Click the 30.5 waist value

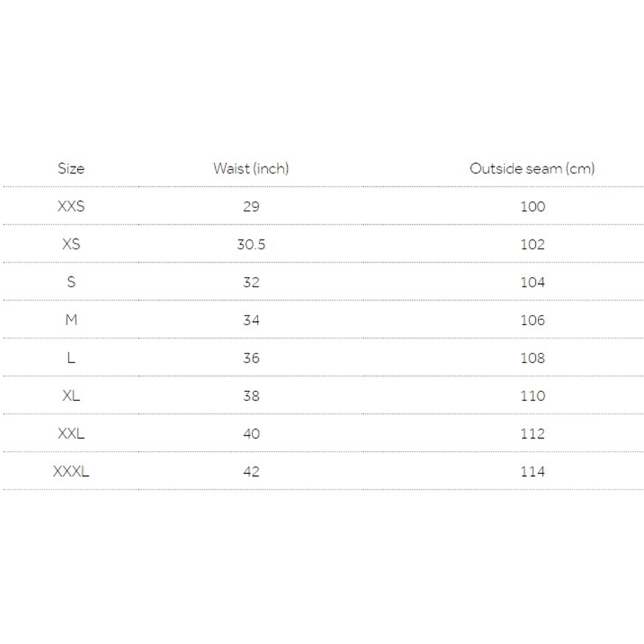(251, 245)
